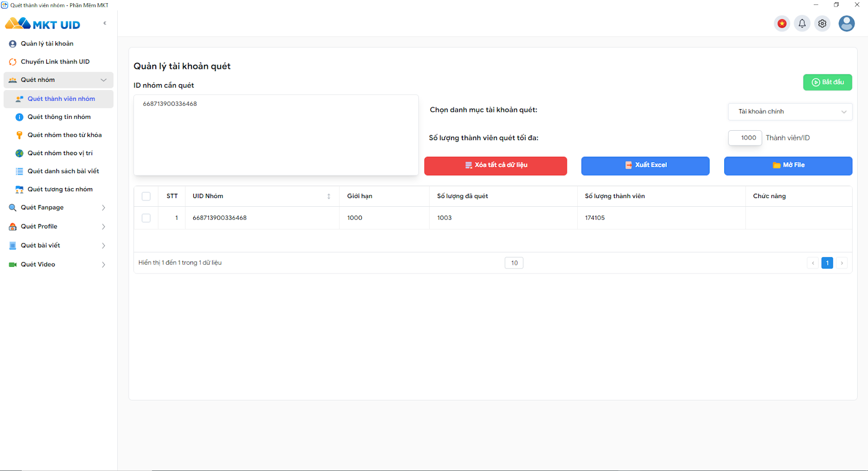Click the Quét thông tin nhóm info icon
868x471 pixels.
tap(20, 117)
